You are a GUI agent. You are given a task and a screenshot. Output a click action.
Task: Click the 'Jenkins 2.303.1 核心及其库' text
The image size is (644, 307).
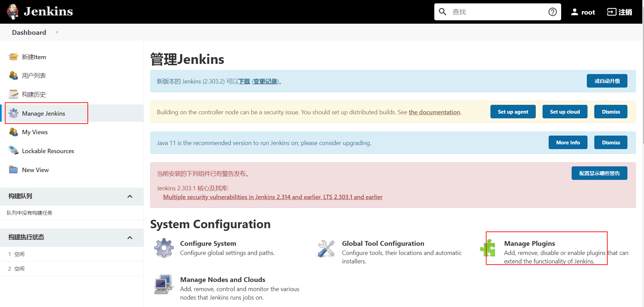[192, 188]
